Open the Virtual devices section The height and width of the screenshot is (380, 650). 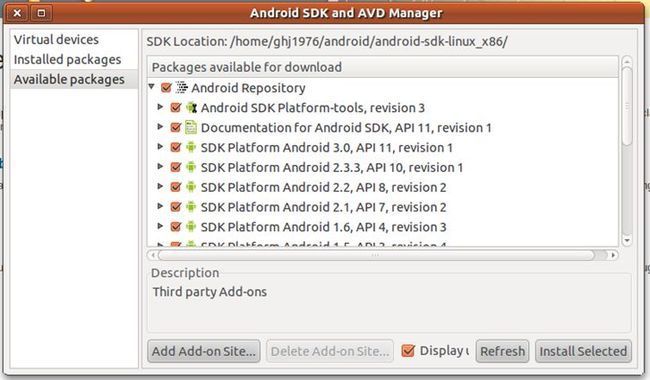point(56,40)
